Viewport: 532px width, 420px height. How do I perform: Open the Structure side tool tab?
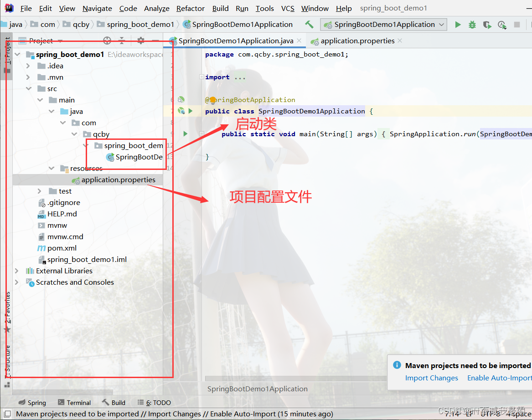pos(7,362)
